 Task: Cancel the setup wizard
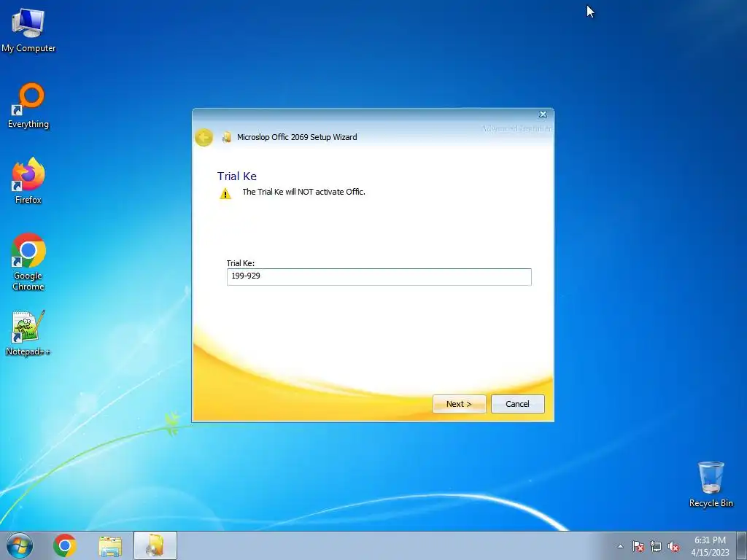[x=517, y=404]
